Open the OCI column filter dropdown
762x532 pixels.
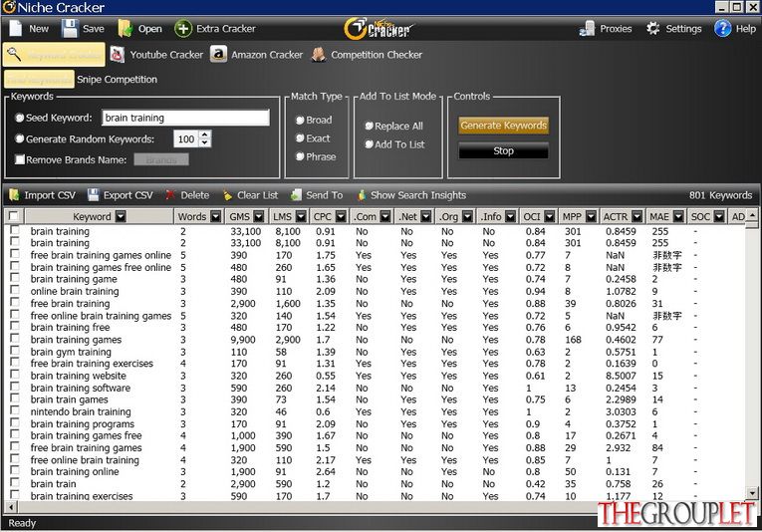pos(550,217)
